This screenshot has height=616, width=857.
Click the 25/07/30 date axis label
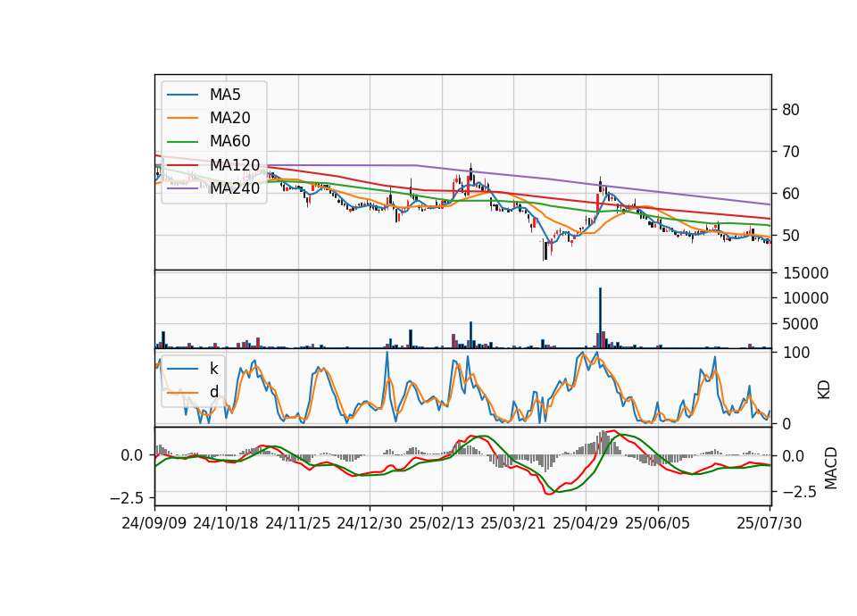[x=770, y=523]
